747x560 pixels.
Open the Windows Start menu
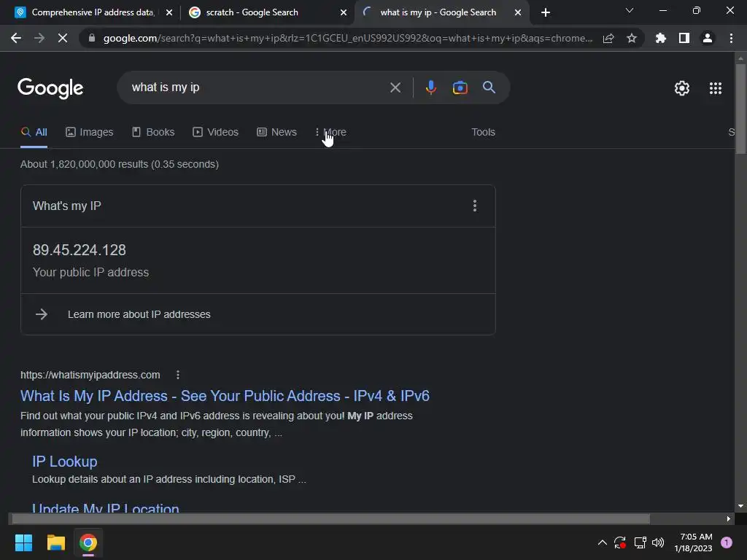(23, 542)
